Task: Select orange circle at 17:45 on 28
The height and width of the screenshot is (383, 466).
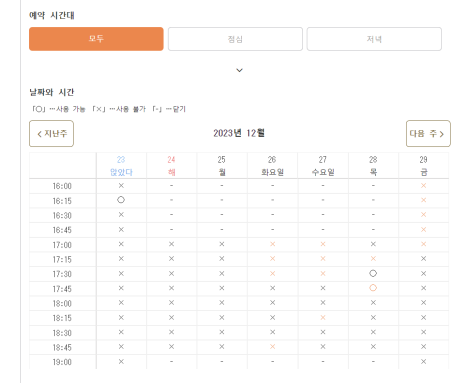Action: [373, 288]
